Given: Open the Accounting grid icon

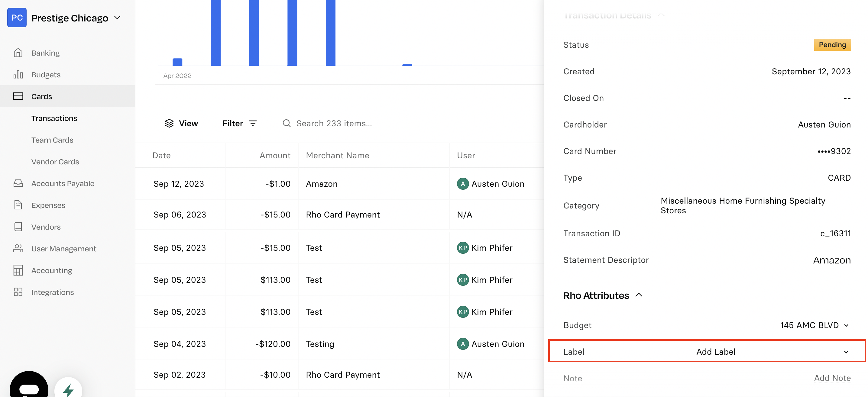Looking at the screenshot, I should point(18,270).
